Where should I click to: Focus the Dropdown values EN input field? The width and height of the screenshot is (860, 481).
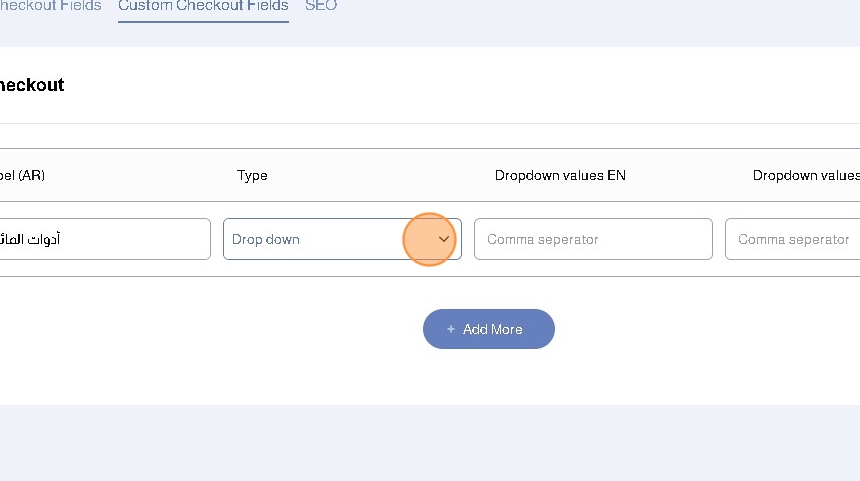pos(593,240)
